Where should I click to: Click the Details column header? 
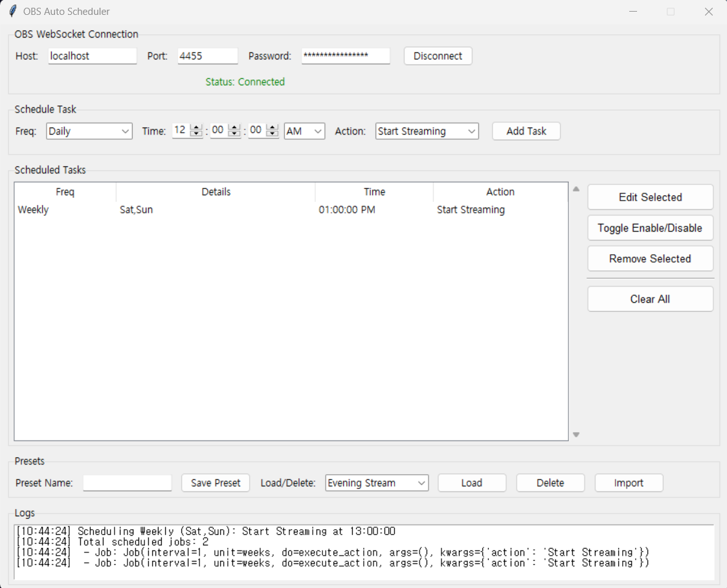click(x=216, y=191)
